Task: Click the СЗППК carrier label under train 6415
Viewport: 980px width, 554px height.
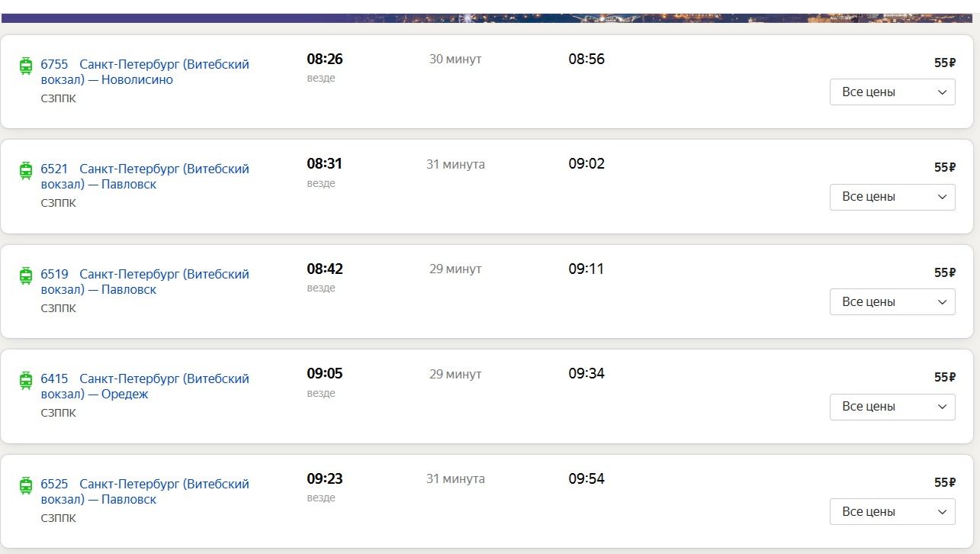Action: click(59, 413)
